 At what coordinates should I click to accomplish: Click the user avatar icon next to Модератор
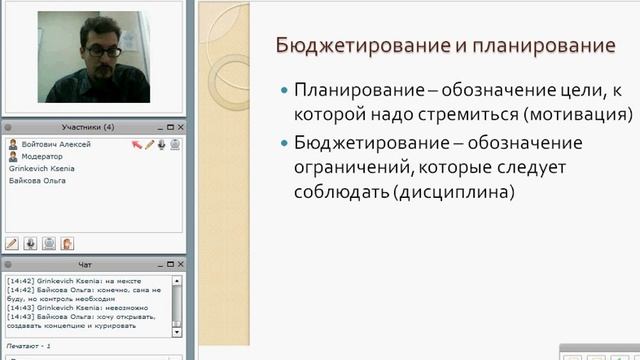click(13, 156)
